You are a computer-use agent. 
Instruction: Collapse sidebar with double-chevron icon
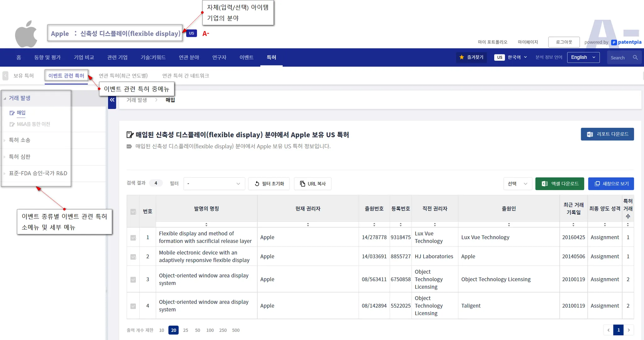[112, 100]
